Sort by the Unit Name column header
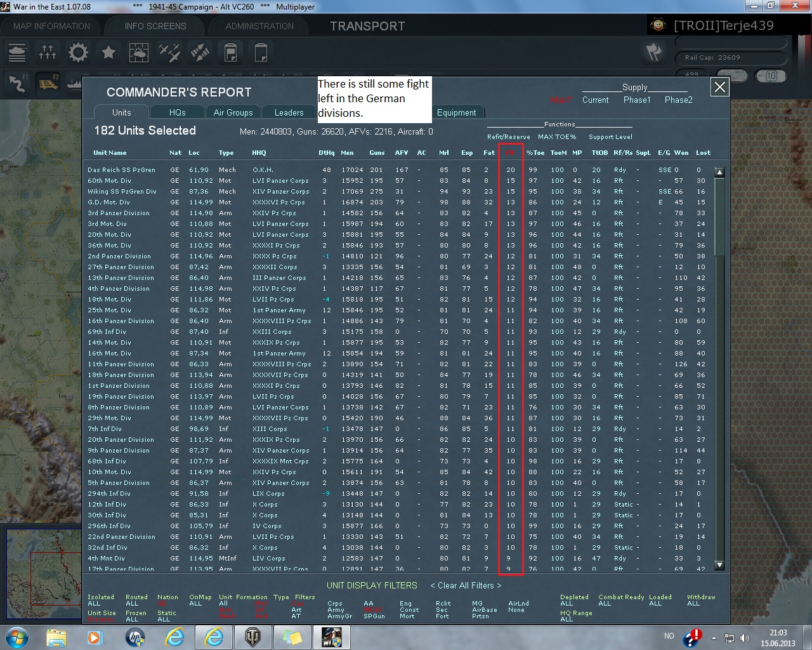Screen dimensions: 812x650 click(110, 152)
